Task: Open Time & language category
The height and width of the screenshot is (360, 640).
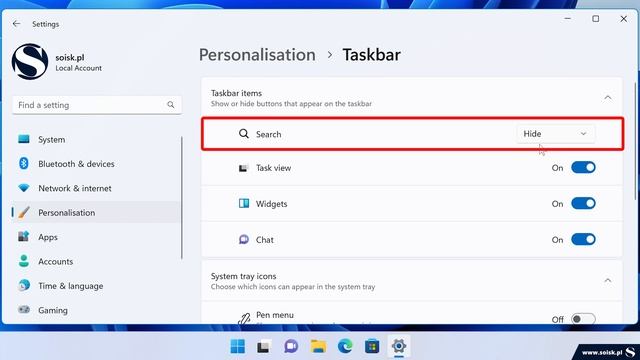Action: click(x=96, y=286)
